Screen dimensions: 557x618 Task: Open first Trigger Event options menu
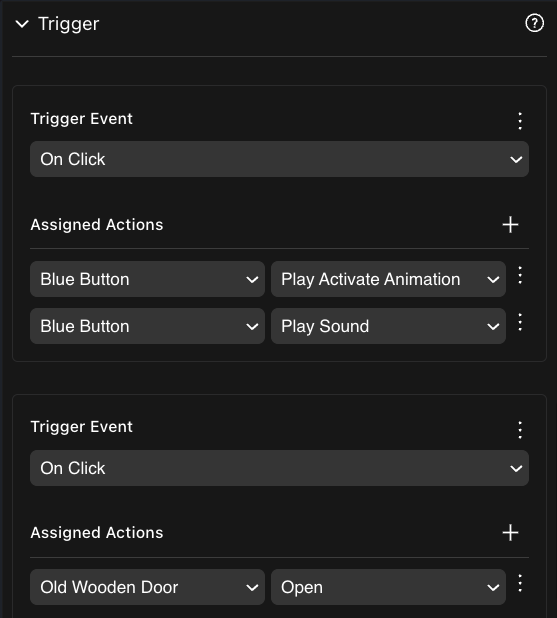[x=520, y=121]
